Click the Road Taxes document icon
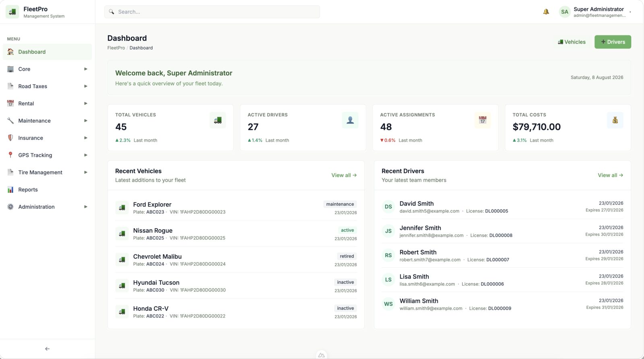The height and width of the screenshot is (359, 644). coord(10,86)
